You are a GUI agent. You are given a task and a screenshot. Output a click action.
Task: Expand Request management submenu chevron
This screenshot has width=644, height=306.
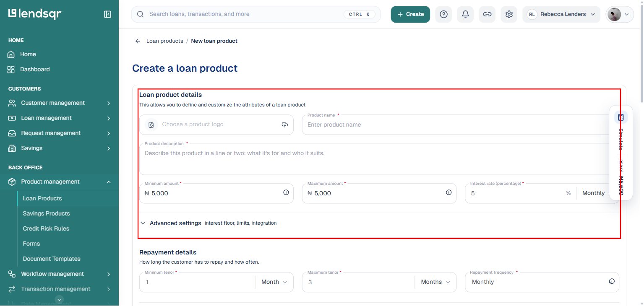[x=109, y=133]
